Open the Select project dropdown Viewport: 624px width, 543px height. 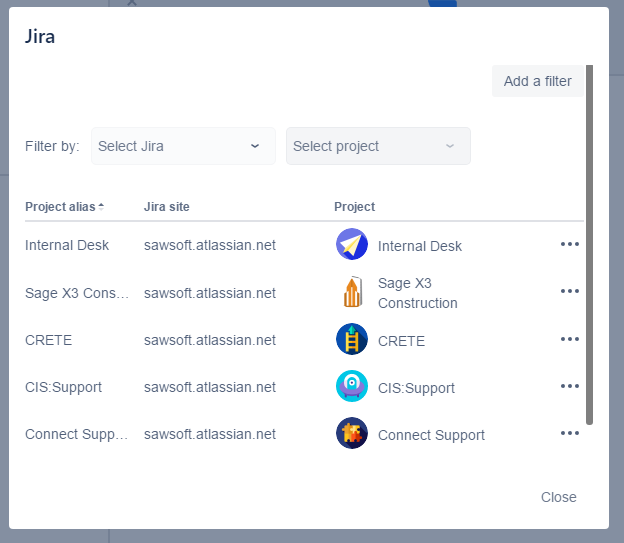[378, 146]
